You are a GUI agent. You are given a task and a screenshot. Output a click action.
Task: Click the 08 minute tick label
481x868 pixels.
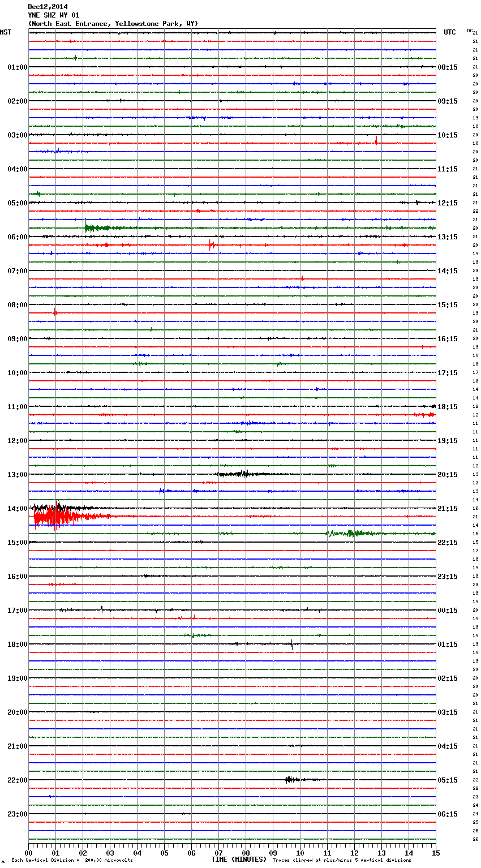point(246,853)
